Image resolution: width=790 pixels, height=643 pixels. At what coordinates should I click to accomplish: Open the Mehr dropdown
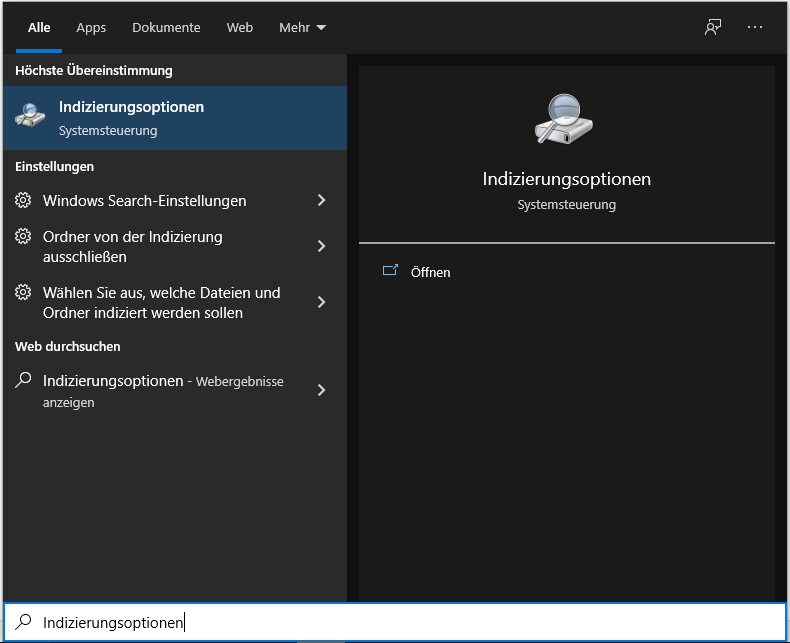pyautogui.click(x=303, y=27)
